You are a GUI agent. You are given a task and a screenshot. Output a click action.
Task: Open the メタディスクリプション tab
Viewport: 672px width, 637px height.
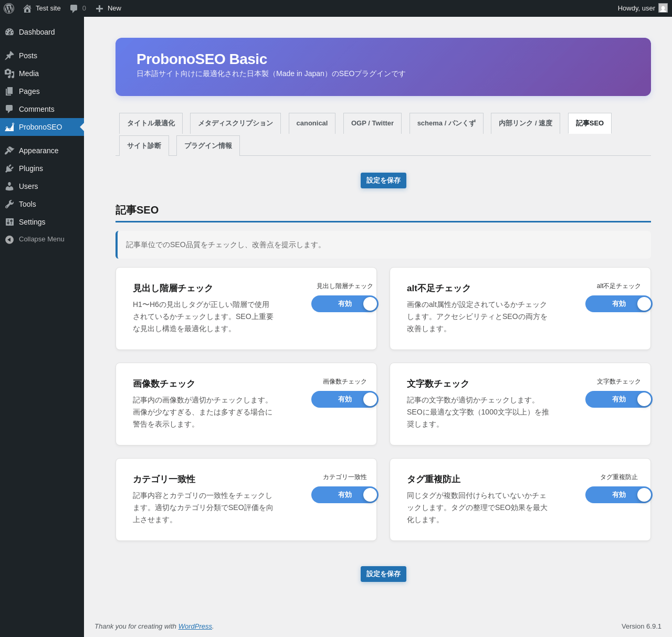click(x=235, y=123)
